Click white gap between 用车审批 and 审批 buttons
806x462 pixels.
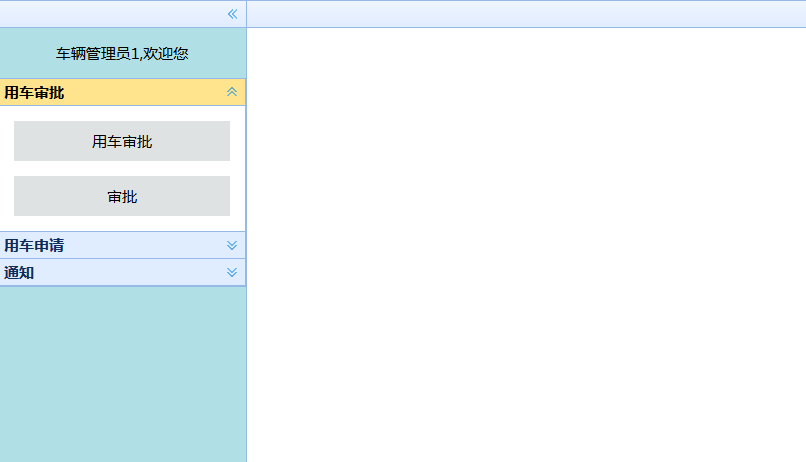coord(122,169)
